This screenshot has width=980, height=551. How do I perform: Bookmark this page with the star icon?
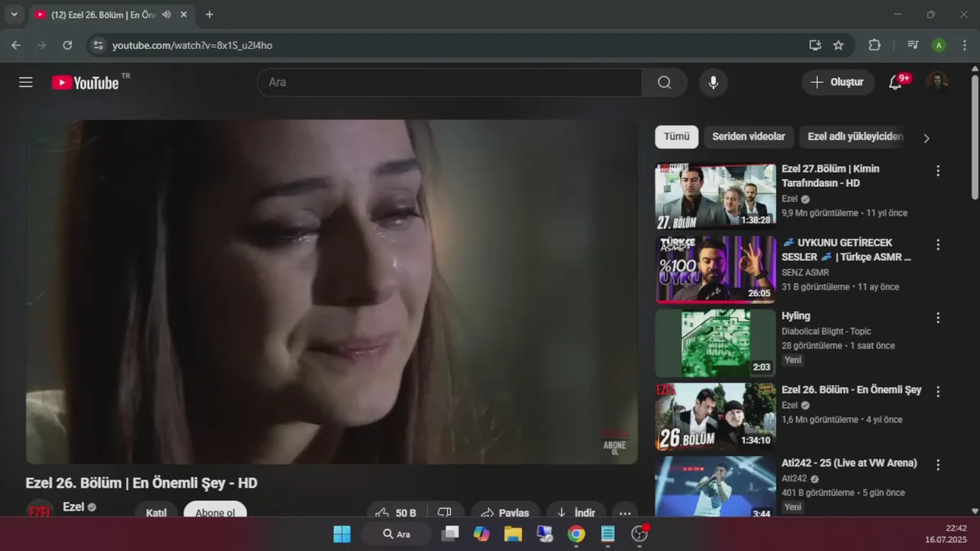tap(838, 45)
